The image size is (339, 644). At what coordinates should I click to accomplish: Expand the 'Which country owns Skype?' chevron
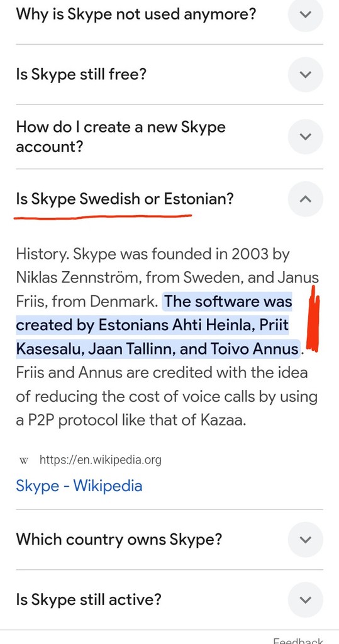click(305, 539)
